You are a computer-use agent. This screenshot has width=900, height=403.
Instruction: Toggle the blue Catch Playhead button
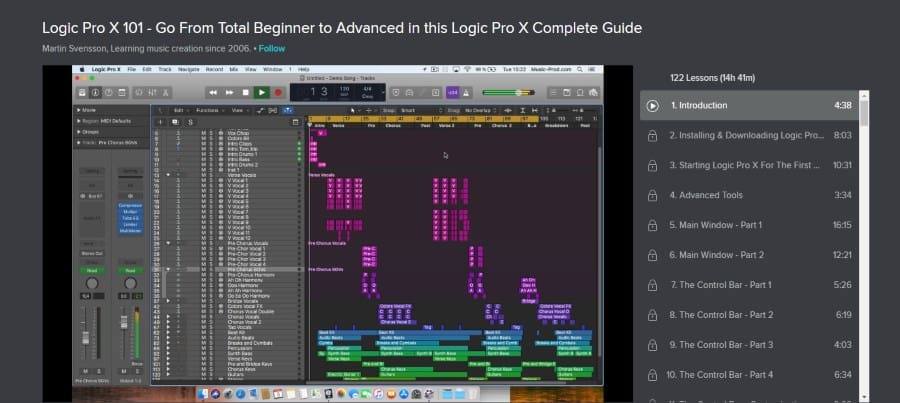pyautogui.click(x=288, y=110)
